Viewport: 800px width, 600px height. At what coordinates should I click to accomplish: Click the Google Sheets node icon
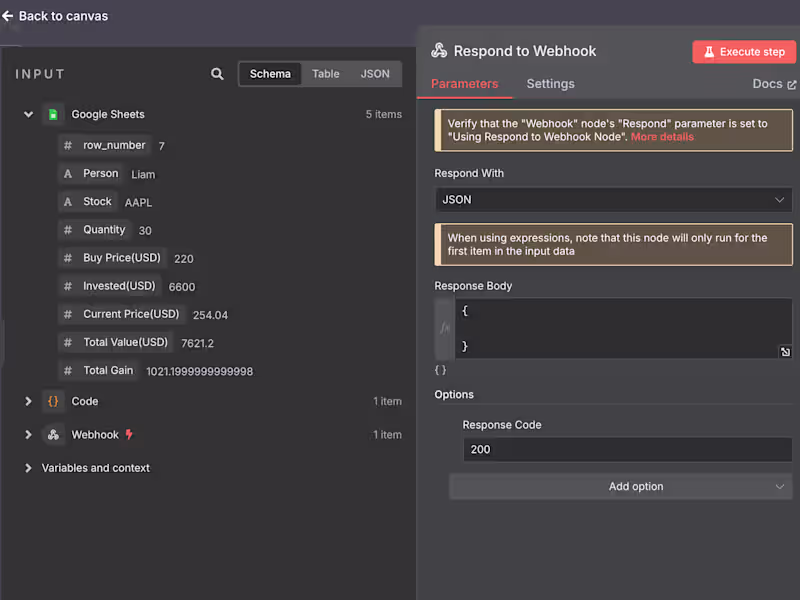tap(53, 115)
